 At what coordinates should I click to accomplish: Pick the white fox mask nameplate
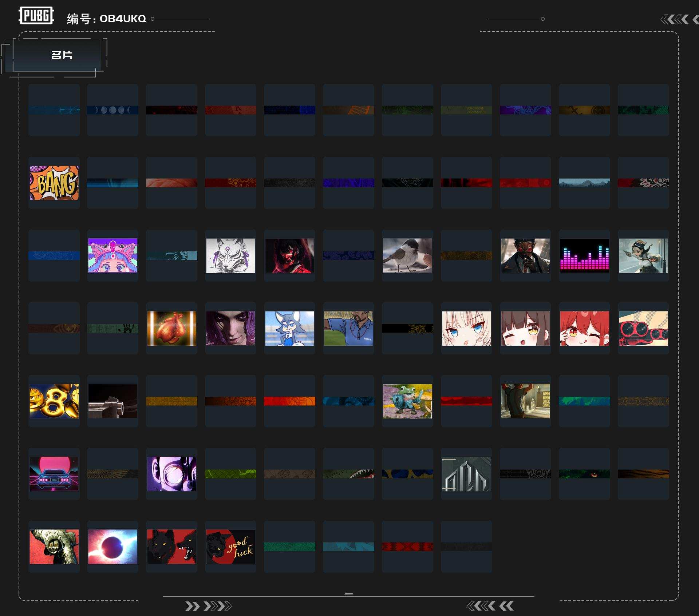click(230, 255)
